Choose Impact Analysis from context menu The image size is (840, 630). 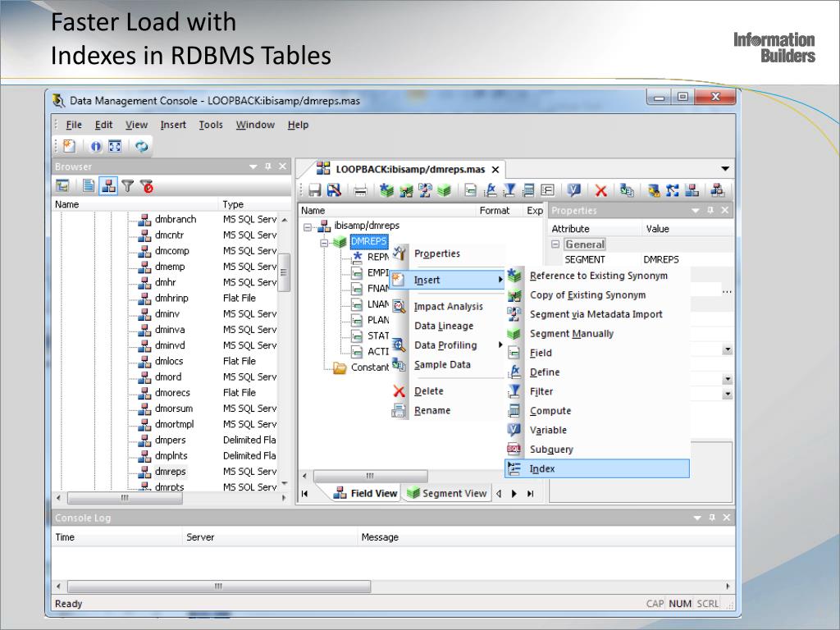pyautogui.click(x=447, y=307)
